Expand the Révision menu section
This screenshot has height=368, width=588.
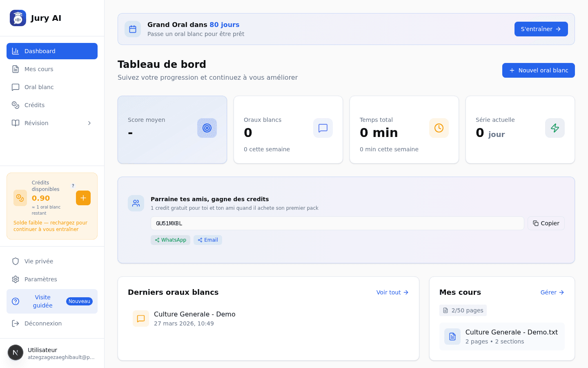pyautogui.click(x=52, y=123)
